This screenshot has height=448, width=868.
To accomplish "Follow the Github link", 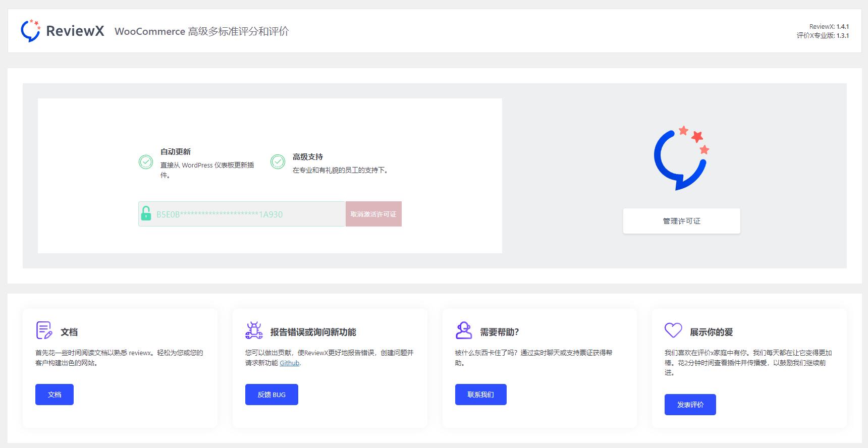I will pyautogui.click(x=290, y=363).
